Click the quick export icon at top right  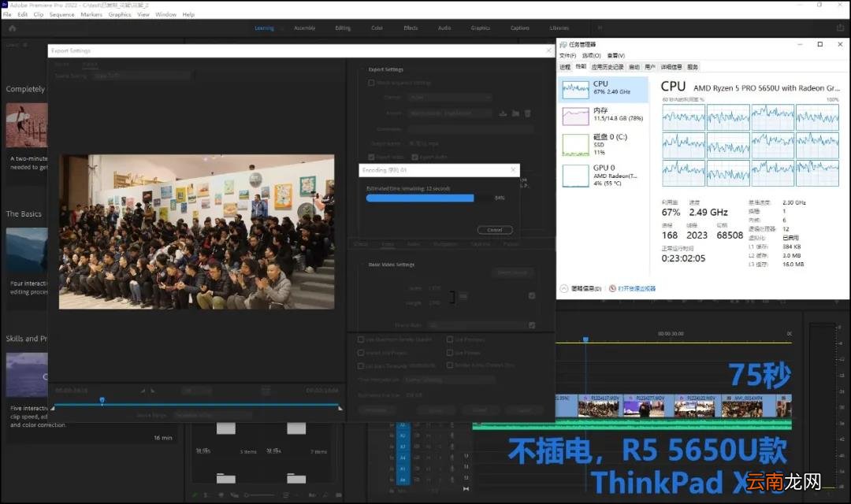click(840, 28)
